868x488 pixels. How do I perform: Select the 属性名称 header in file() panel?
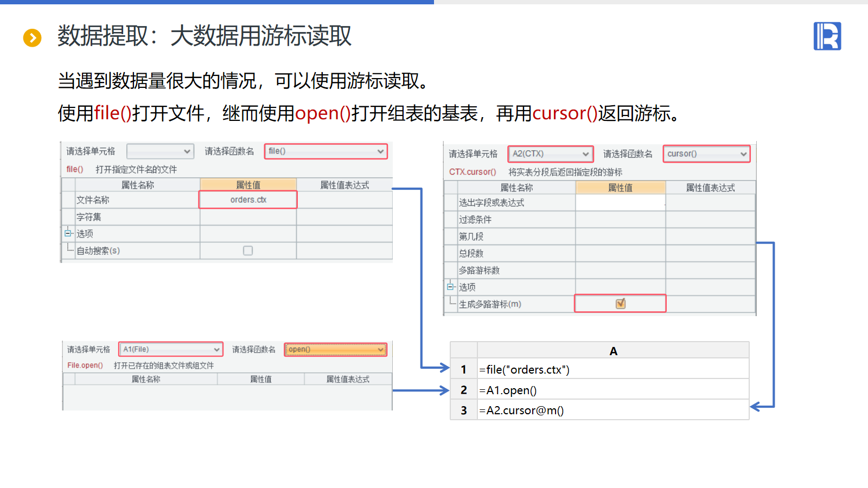pyautogui.click(x=138, y=185)
